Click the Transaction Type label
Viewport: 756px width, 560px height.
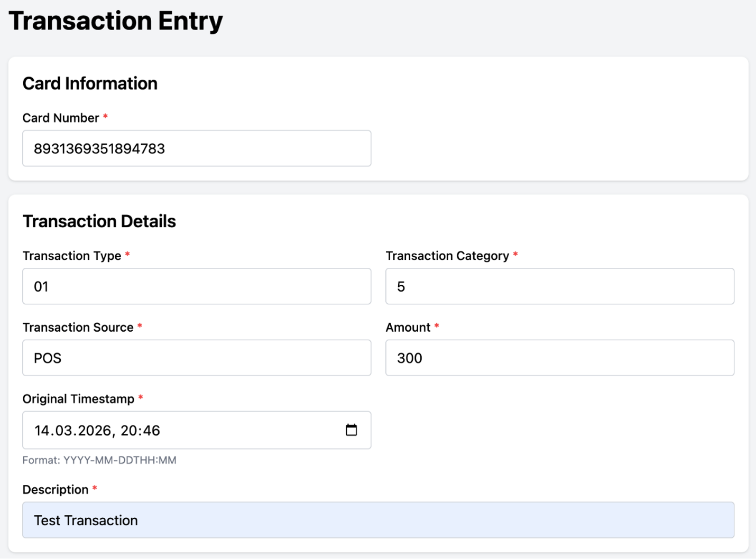coord(72,256)
